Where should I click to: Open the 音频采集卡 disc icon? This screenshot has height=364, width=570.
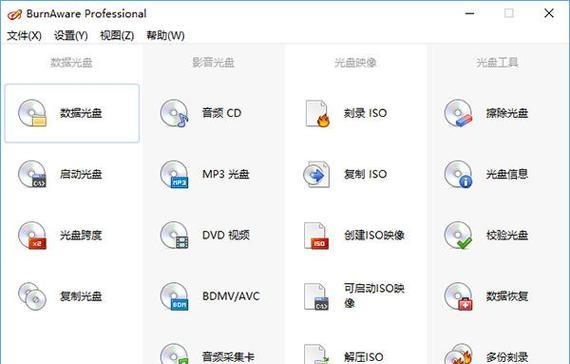click(174, 354)
